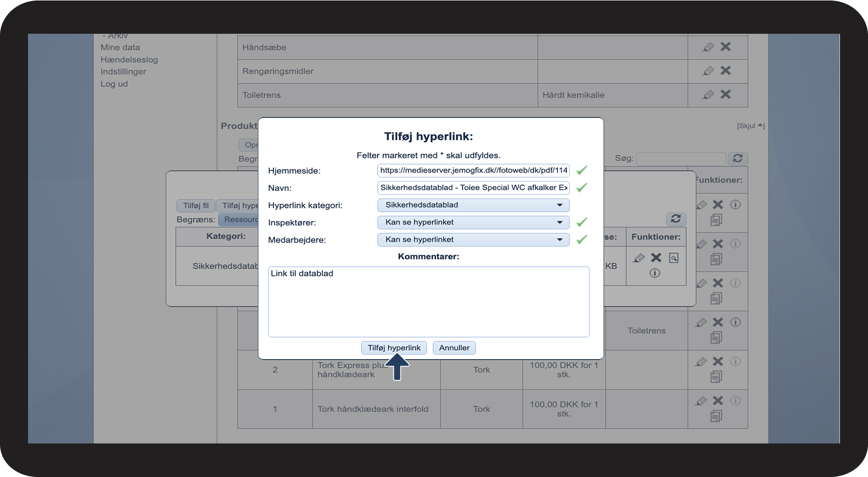Edit the Tork håndklædeark interfold row
868x477 pixels.
(701, 401)
